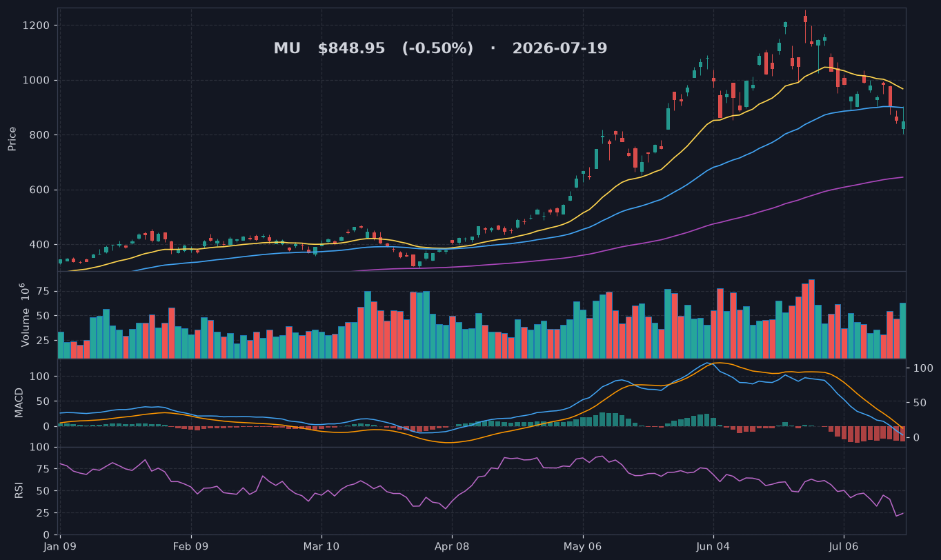Screen dimensions: 941x560
Task: Select the Jan 09 date tick label
Action: click(x=60, y=546)
